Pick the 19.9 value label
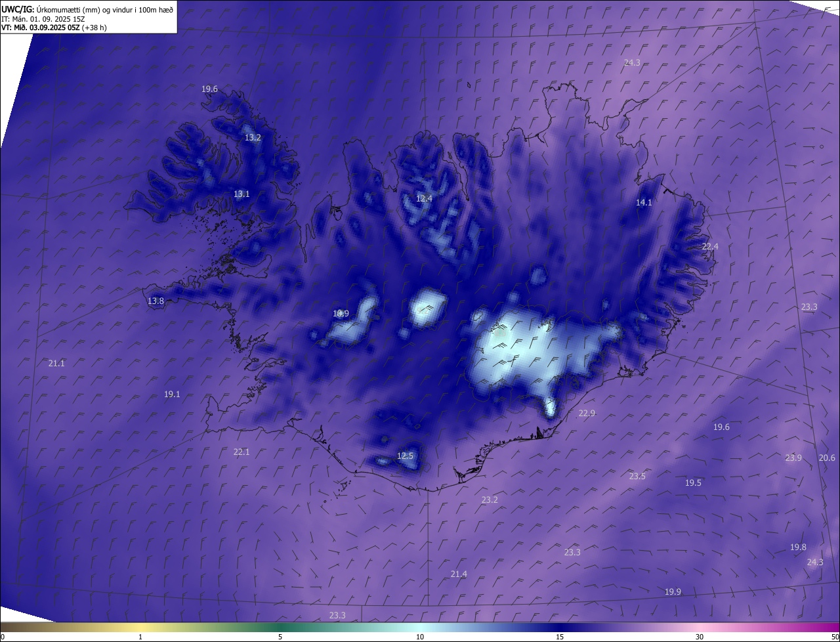840x642 pixels. click(x=673, y=592)
